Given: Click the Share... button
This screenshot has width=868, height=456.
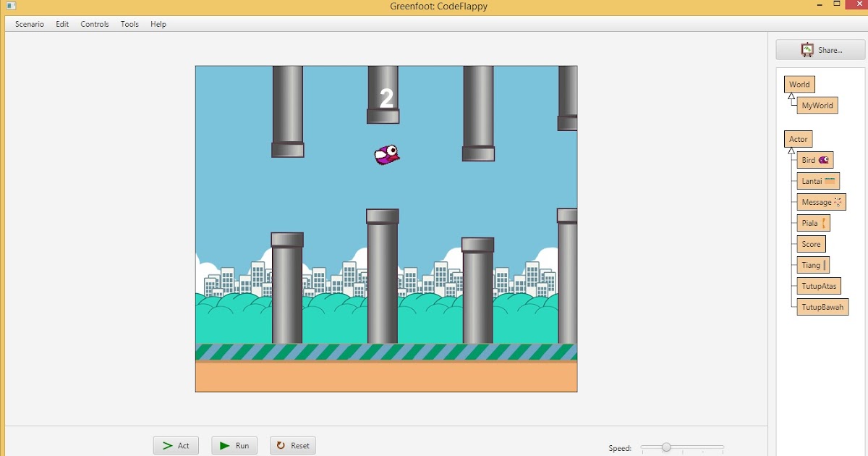Looking at the screenshot, I should [x=820, y=50].
